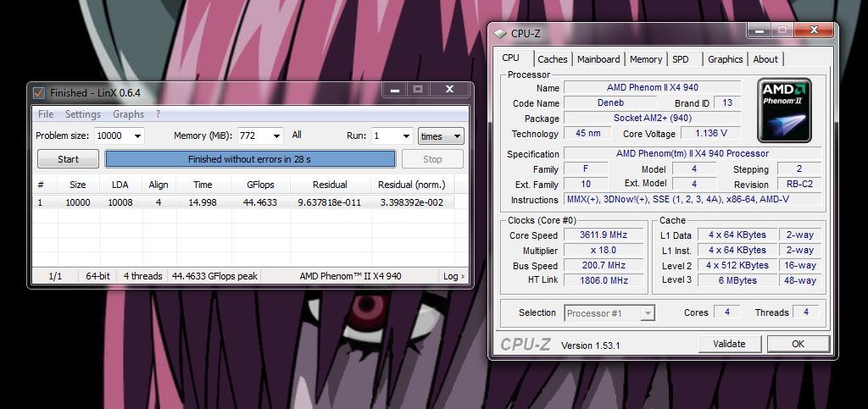
Task: Switch to the Memory tab
Action: click(x=645, y=59)
